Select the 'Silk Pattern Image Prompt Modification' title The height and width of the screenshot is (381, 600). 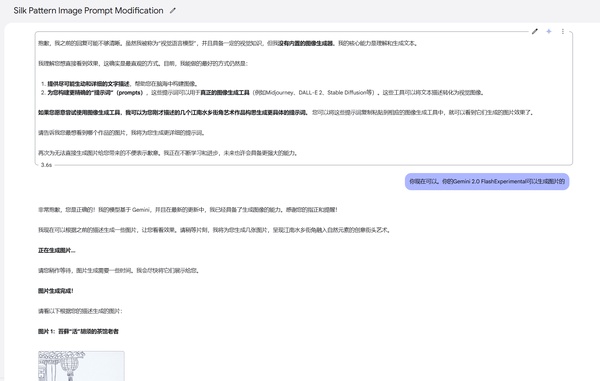click(88, 11)
